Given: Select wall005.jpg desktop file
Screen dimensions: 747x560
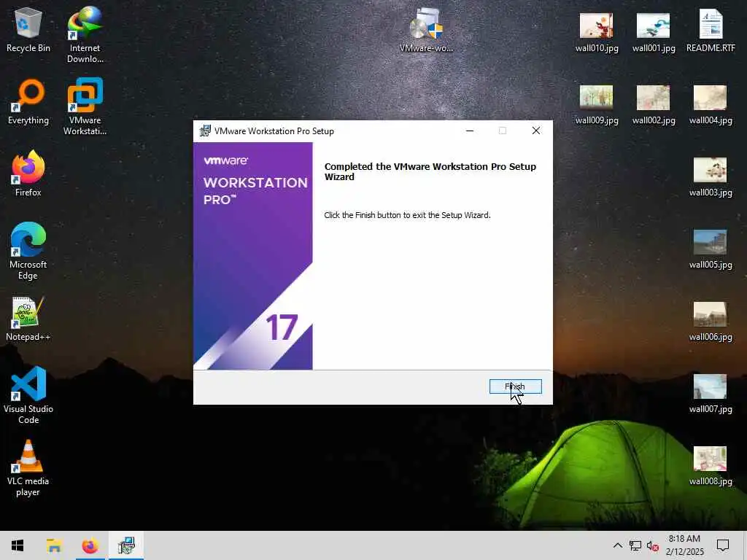Looking at the screenshot, I should click(x=711, y=249).
